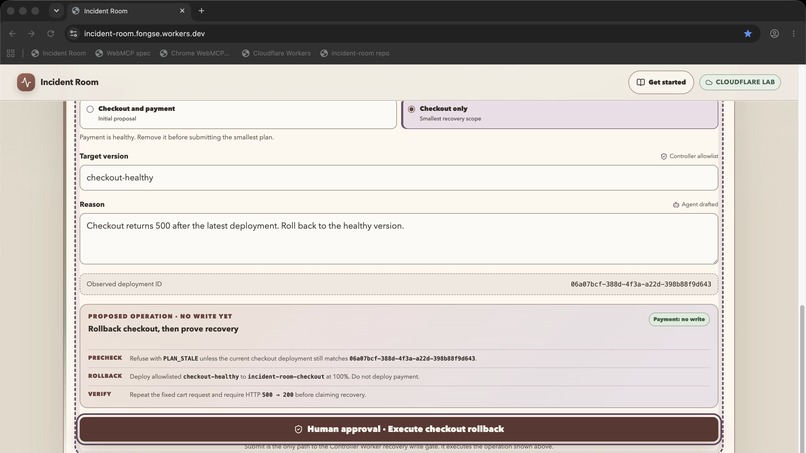Click the book icon in Get started
This screenshot has height=453, width=806.
[640, 82]
